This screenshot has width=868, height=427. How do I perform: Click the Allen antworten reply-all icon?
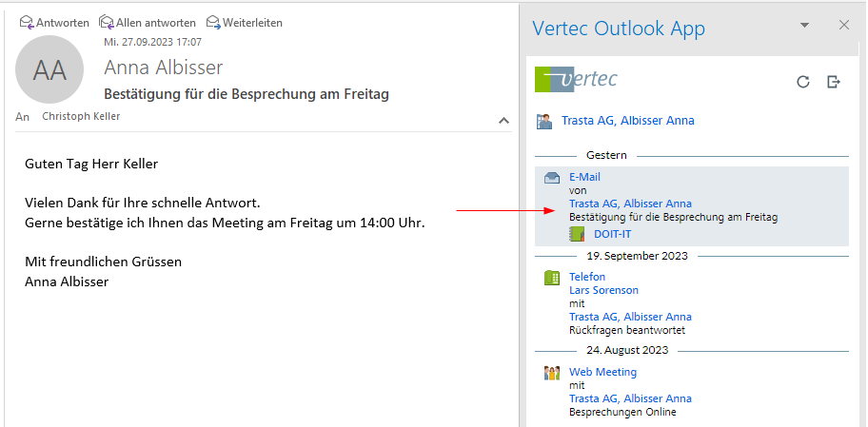(x=107, y=22)
